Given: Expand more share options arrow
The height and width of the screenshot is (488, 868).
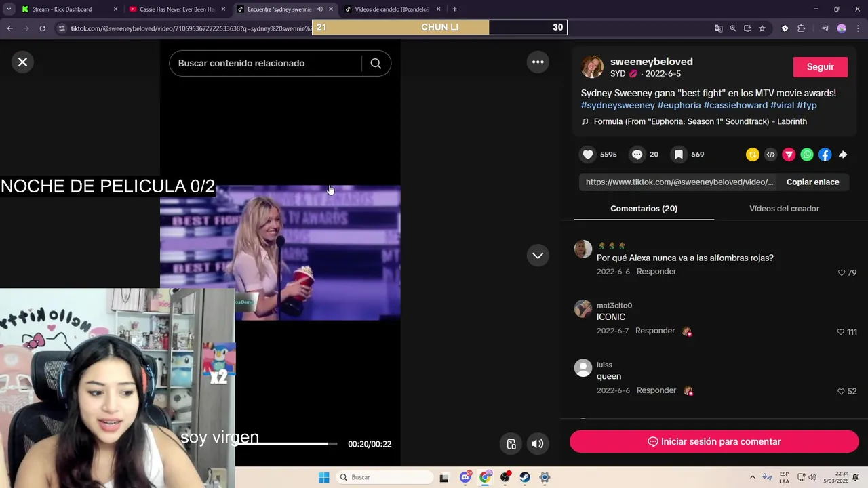Looking at the screenshot, I should [843, 155].
